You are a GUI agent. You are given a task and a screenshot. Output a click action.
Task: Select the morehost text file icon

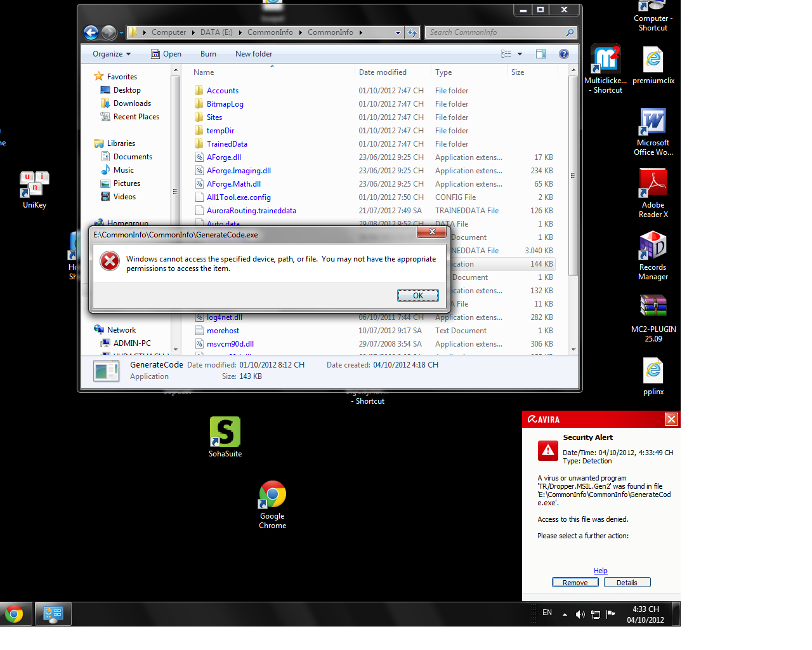[x=199, y=331]
